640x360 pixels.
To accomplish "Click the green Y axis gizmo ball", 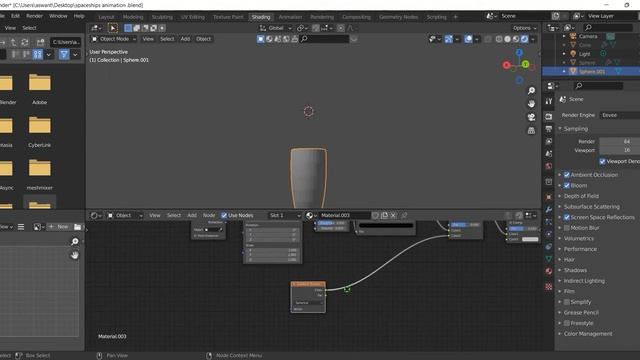I will [x=525, y=64].
